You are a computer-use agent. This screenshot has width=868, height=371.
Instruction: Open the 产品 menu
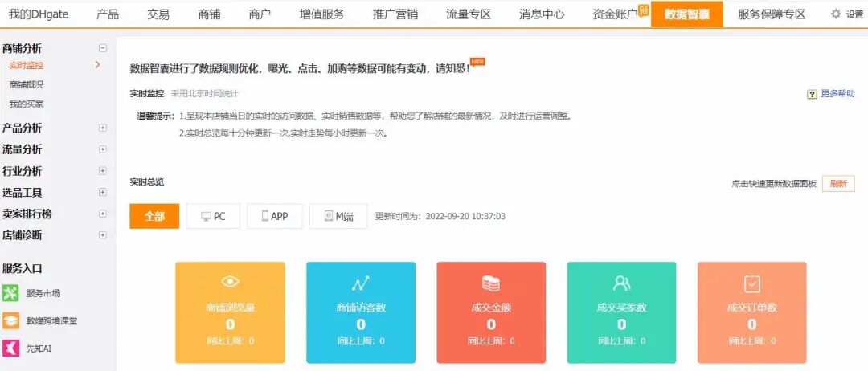pos(108,14)
